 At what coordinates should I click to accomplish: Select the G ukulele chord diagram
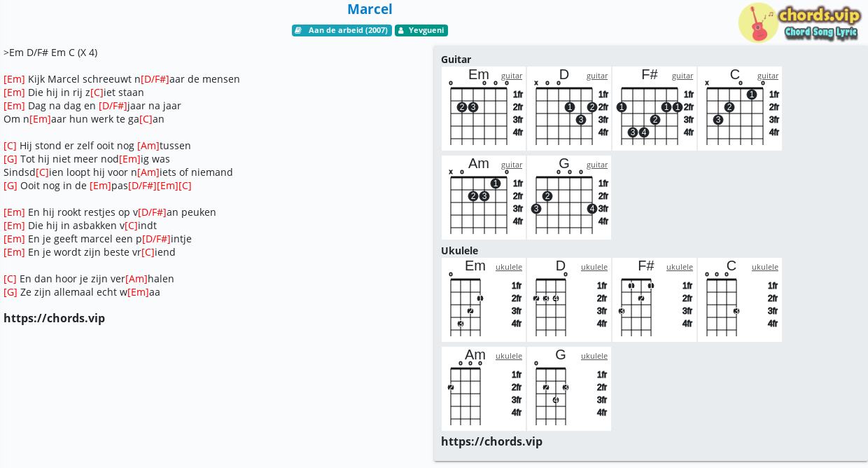coord(569,389)
